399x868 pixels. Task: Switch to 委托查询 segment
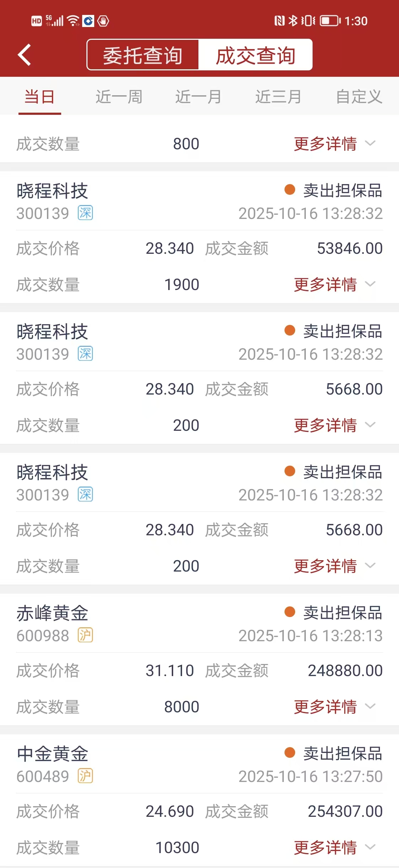pyautogui.click(x=143, y=55)
